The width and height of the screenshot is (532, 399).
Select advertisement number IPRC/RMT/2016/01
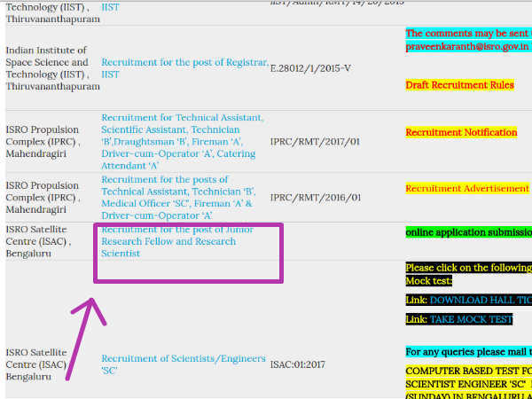coord(316,198)
